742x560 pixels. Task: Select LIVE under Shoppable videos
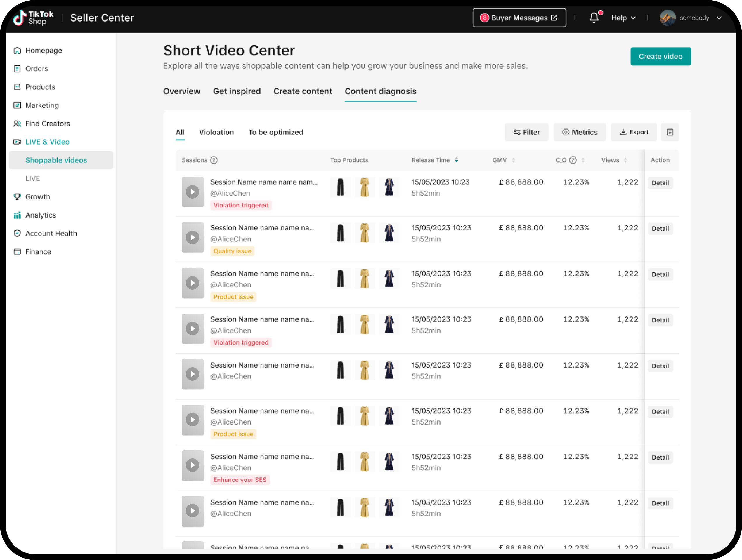coord(32,178)
